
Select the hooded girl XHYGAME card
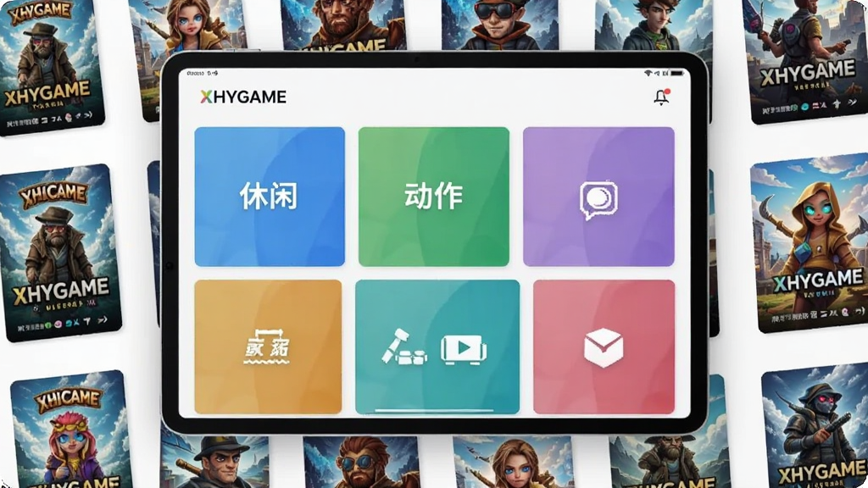coord(810,243)
